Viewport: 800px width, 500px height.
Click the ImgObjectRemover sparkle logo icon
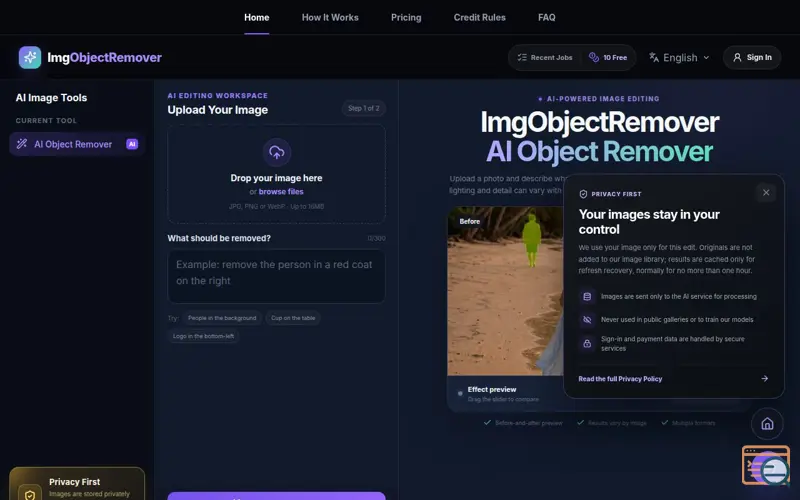tap(30, 58)
